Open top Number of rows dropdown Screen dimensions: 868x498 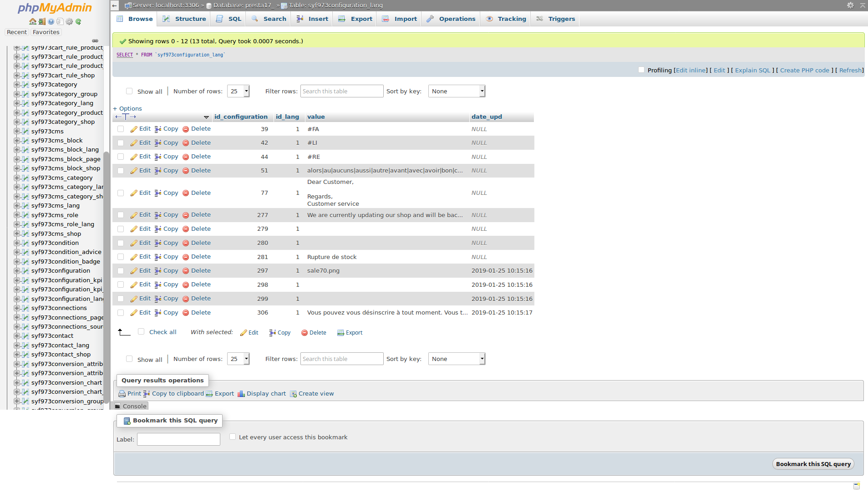(x=239, y=91)
